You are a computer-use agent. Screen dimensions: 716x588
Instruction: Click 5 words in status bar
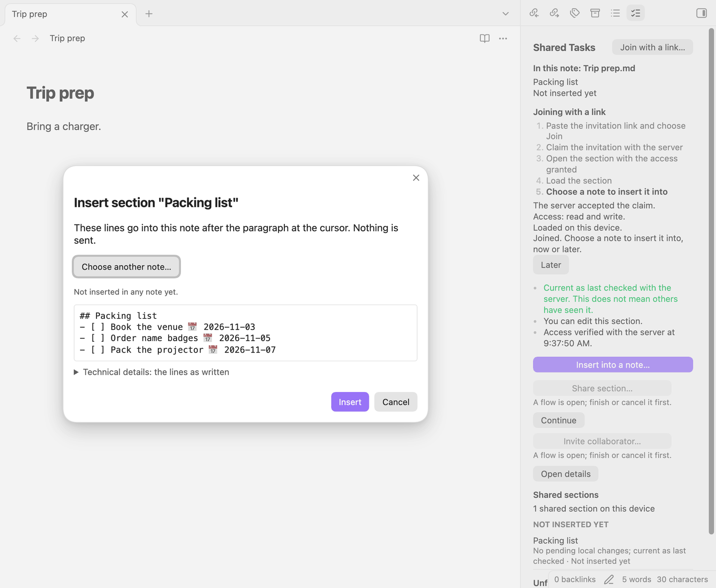(636, 580)
